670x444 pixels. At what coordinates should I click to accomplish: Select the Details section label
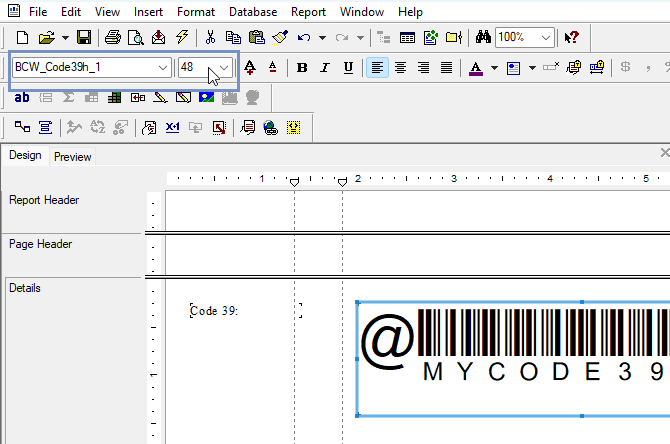point(25,288)
